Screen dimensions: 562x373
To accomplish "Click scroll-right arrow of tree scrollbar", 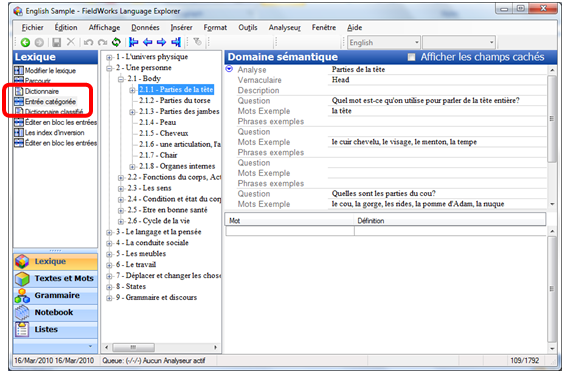I will click(215, 348).
